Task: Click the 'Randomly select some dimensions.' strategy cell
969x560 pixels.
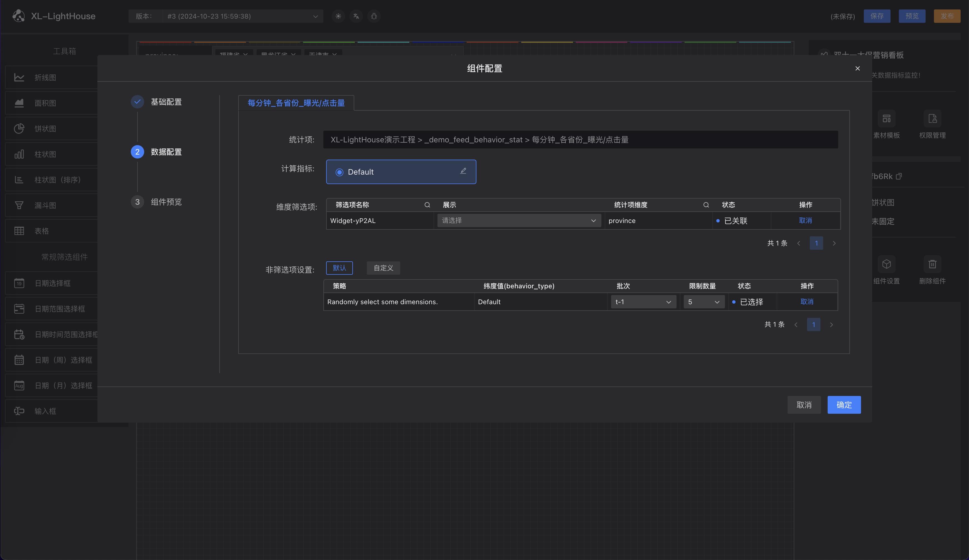Action: point(399,302)
